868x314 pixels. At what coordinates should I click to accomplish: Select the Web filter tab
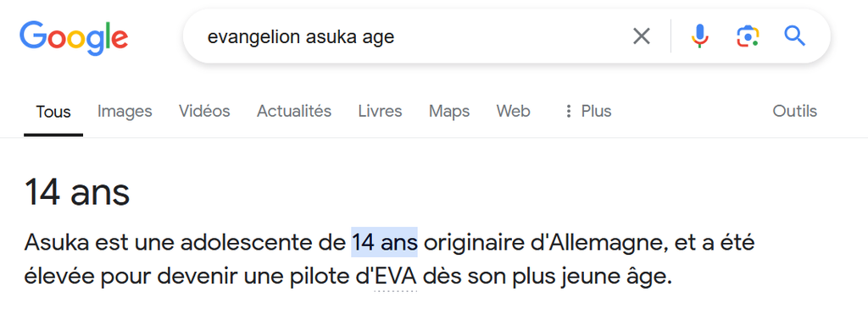coord(513,111)
